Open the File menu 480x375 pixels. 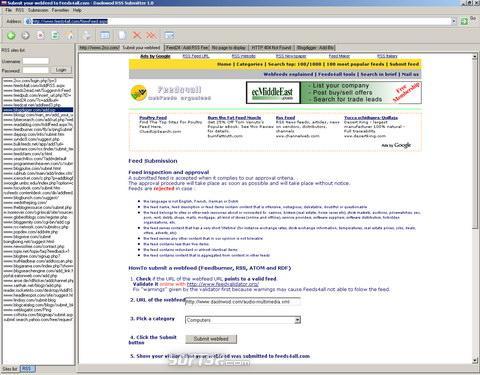(x=8, y=10)
